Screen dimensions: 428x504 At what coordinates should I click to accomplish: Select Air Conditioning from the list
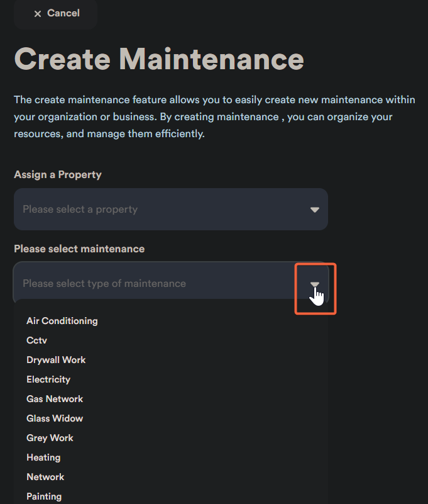(x=62, y=321)
